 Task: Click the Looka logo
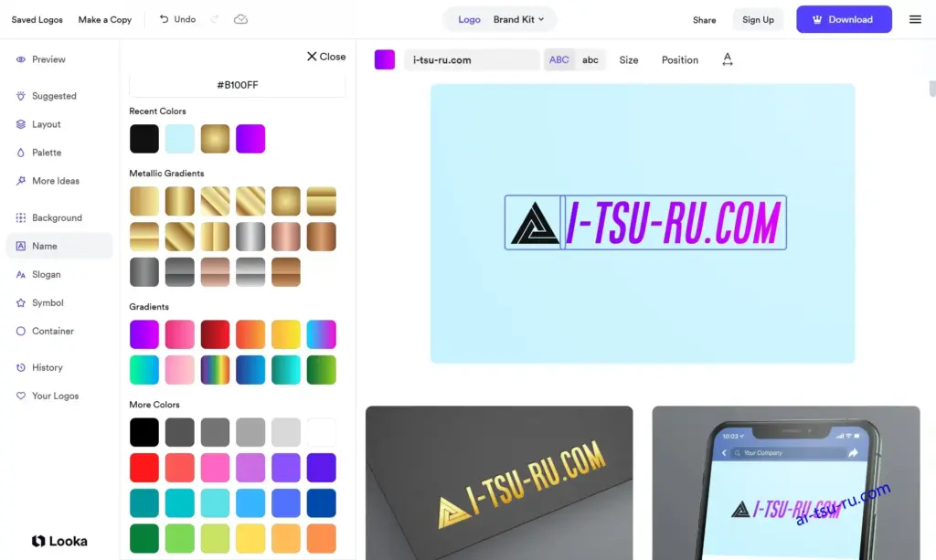59,541
